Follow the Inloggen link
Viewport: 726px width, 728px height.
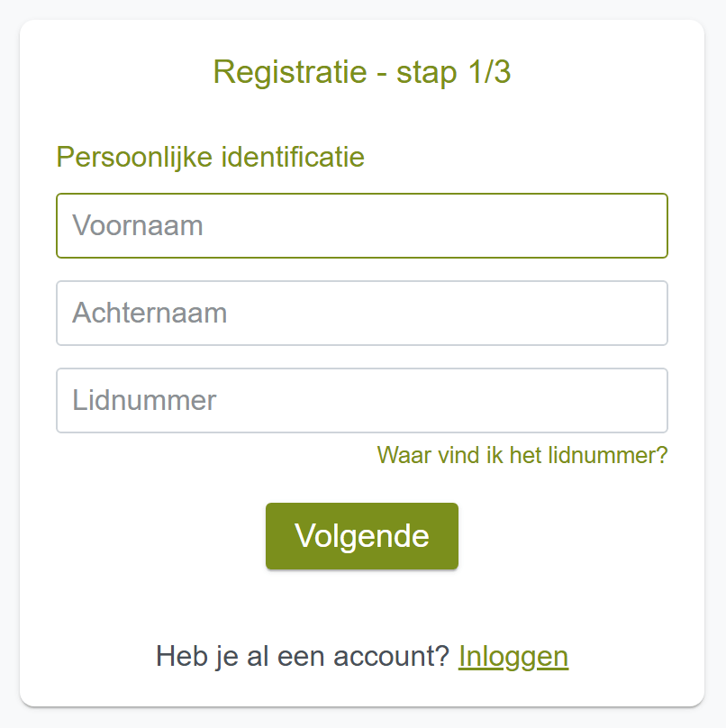513,657
